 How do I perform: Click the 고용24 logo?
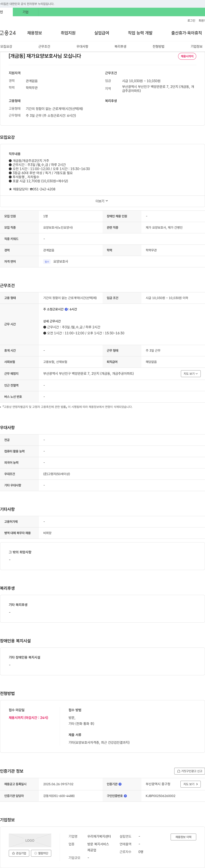[8, 33]
